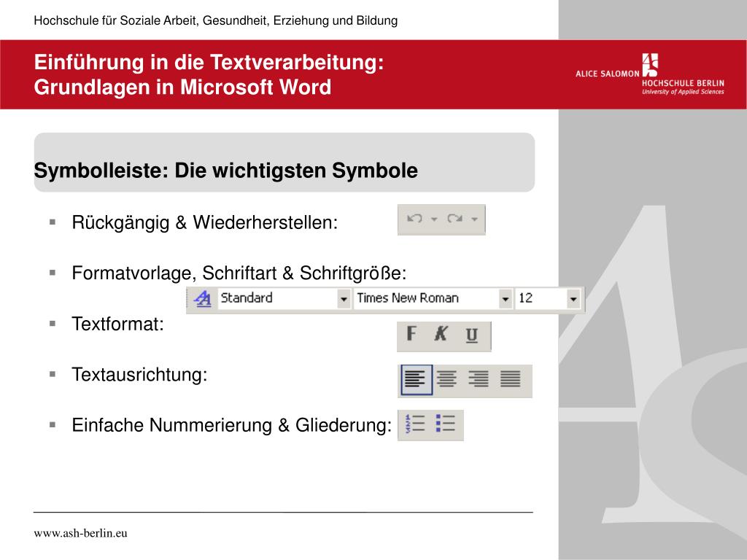Select right text alignment icon
This screenshot has width=747, height=560.
[x=479, y=379]
